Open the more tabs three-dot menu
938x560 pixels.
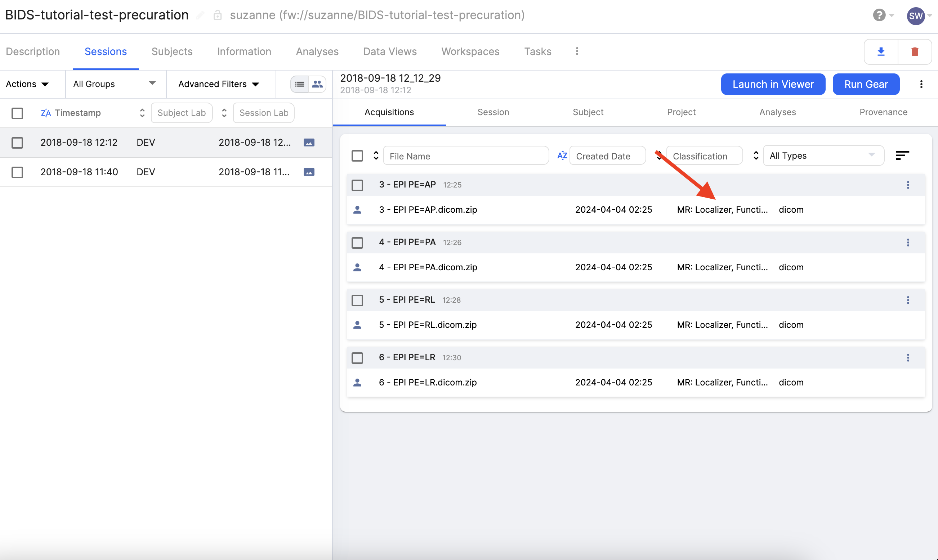[x=577, y=51]
